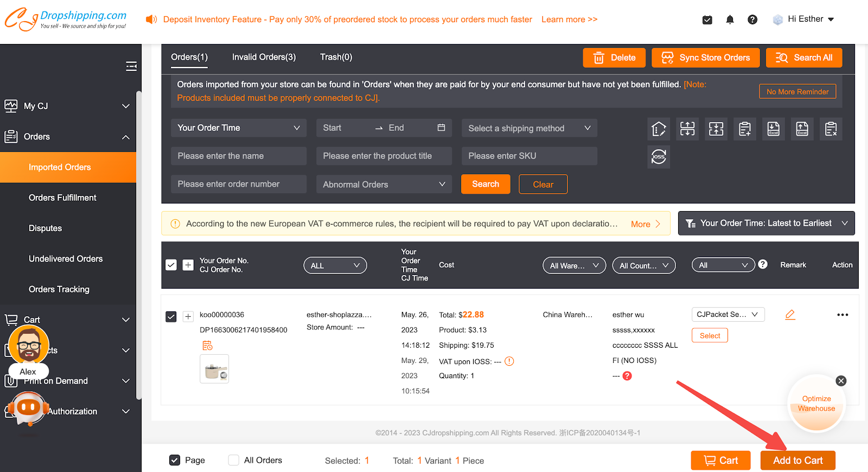Click the Excel download icon
This screenshot has width=868, height=472.
pos(774,129)
